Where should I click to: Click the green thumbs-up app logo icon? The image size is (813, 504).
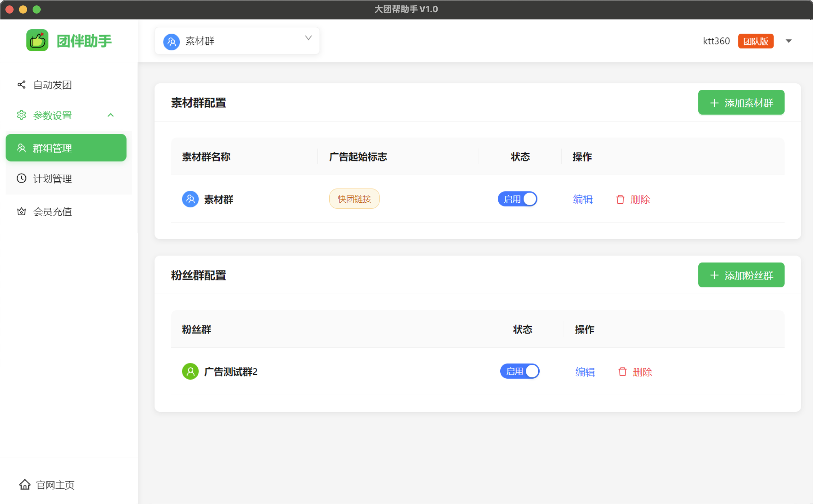pos(37,40)
